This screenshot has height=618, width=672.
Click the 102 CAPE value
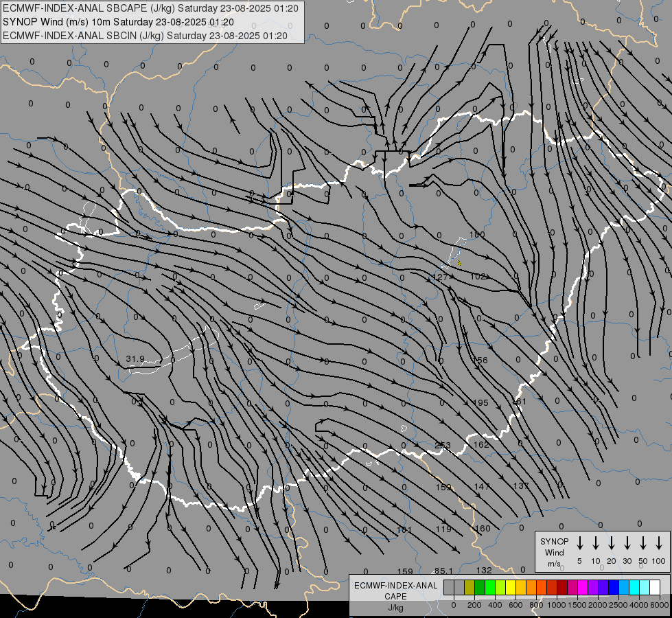(478, 277)
